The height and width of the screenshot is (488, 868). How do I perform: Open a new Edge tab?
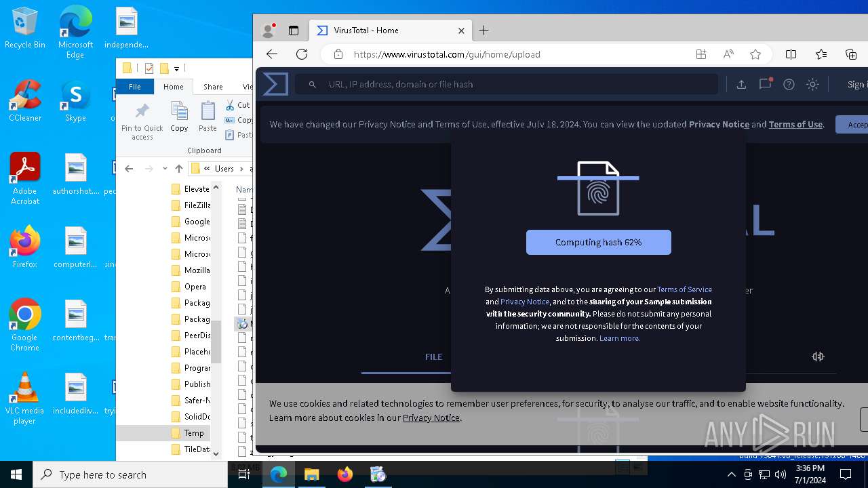pyautogui.click(x=484, y=30)
